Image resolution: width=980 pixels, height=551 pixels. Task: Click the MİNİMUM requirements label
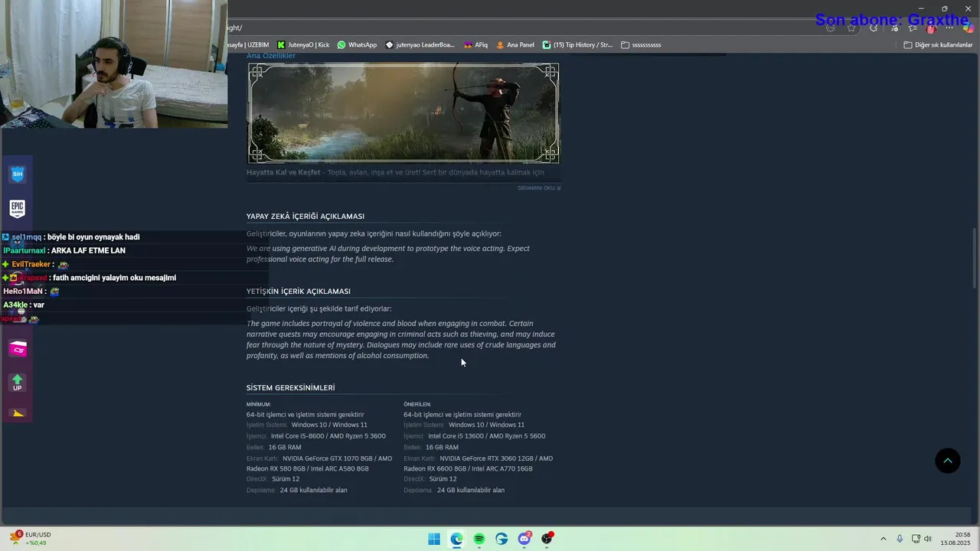pos(259,404)
